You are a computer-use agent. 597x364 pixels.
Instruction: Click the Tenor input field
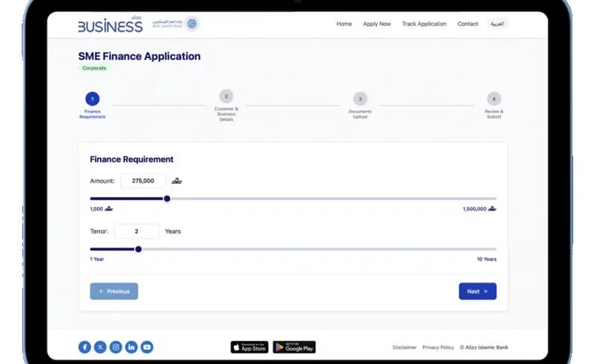137,231
